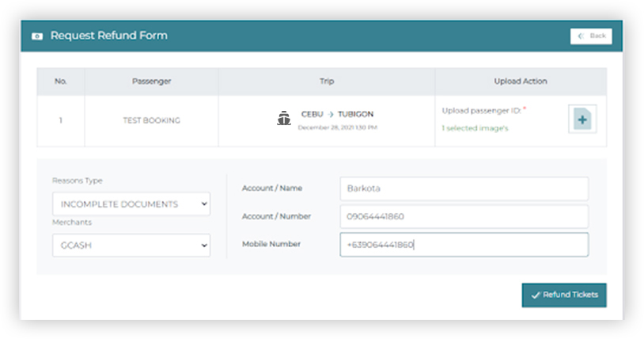Open the Reasons Type dropdown
The image size is (644, 339).
pyautogui.click(x=131, y=204)
